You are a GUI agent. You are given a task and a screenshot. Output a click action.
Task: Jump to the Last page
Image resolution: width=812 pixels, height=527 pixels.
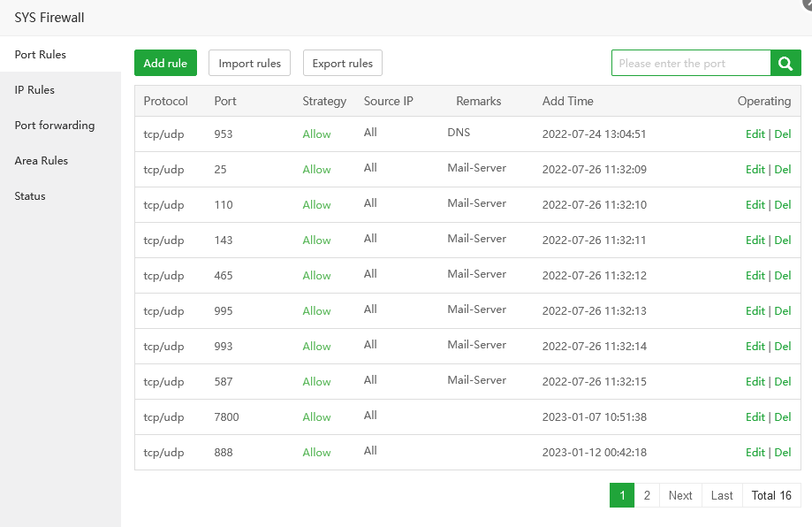[x=722, y=495]
